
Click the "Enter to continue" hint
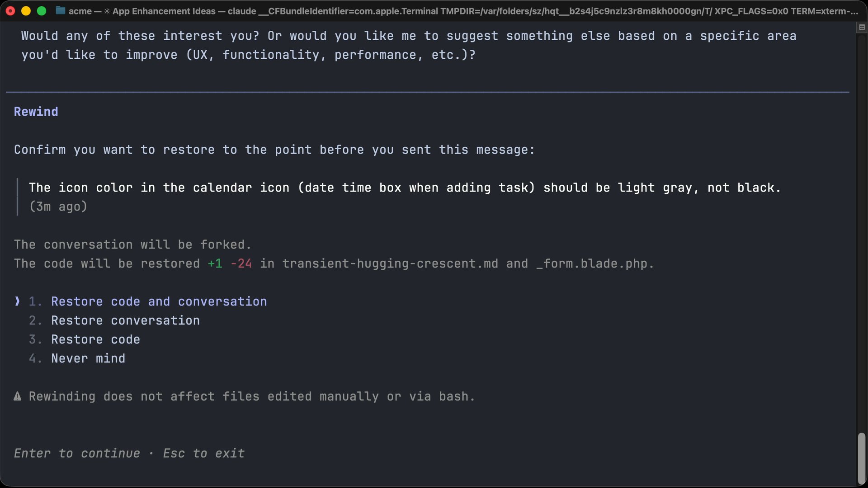[77, 453]
